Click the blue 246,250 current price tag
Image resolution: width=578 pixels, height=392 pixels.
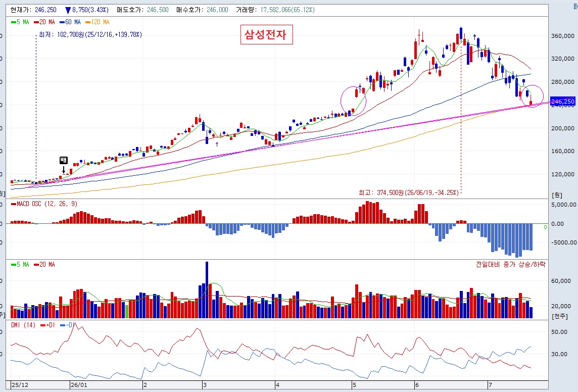(x=562, y=102)
